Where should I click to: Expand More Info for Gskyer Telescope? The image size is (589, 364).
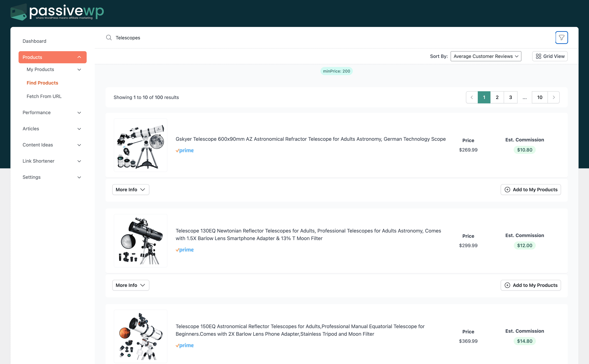click(x=131, y=189)
